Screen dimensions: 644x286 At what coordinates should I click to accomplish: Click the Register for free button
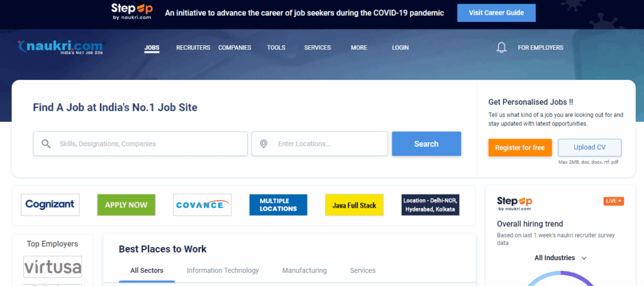pyautogui.click(x=519, y=147)
